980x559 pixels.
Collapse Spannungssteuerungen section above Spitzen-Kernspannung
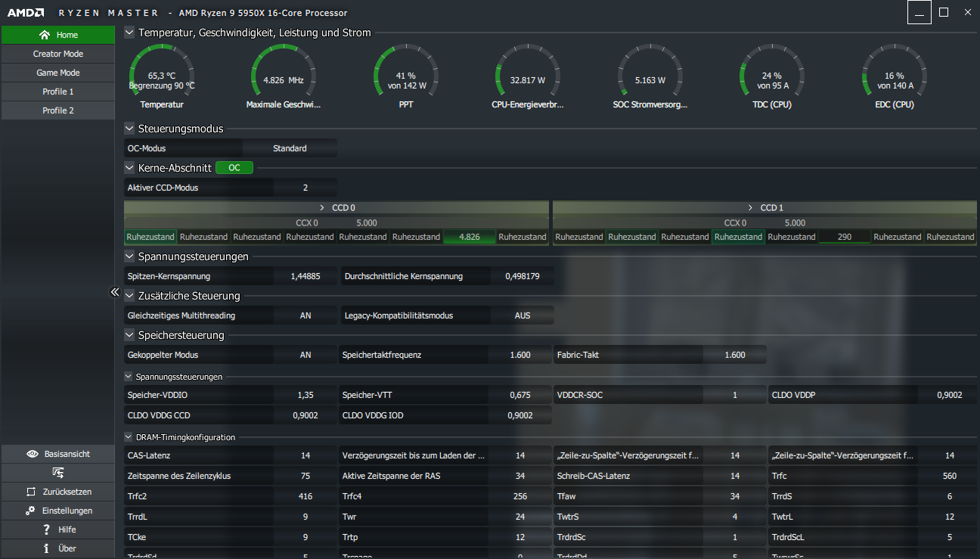(x=129, y=256)
